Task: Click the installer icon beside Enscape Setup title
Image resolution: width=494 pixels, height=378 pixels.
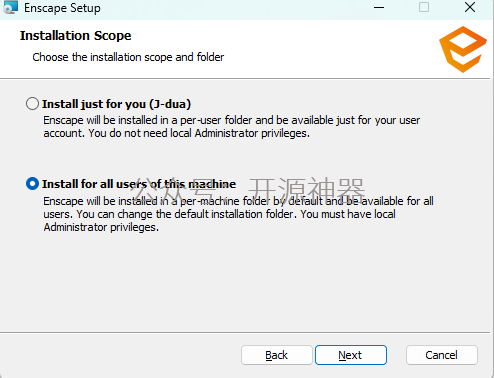Action: (10, 7)
